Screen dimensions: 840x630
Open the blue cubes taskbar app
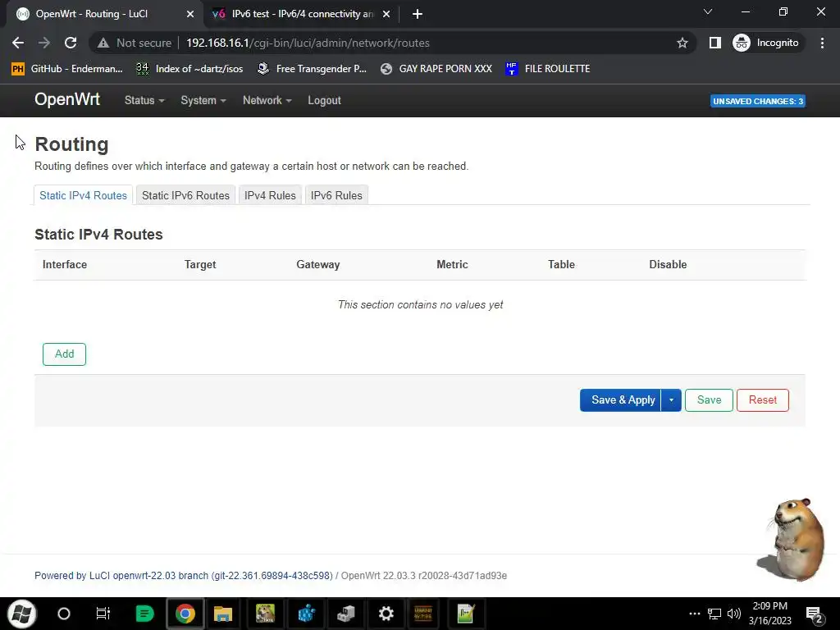click(307, 614)
